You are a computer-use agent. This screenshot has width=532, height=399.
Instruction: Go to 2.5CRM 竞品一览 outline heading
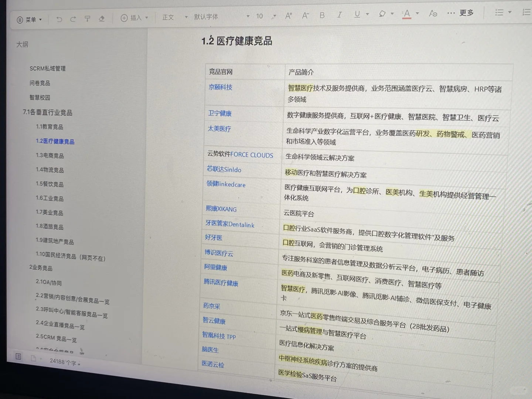[x=56, y=338]
